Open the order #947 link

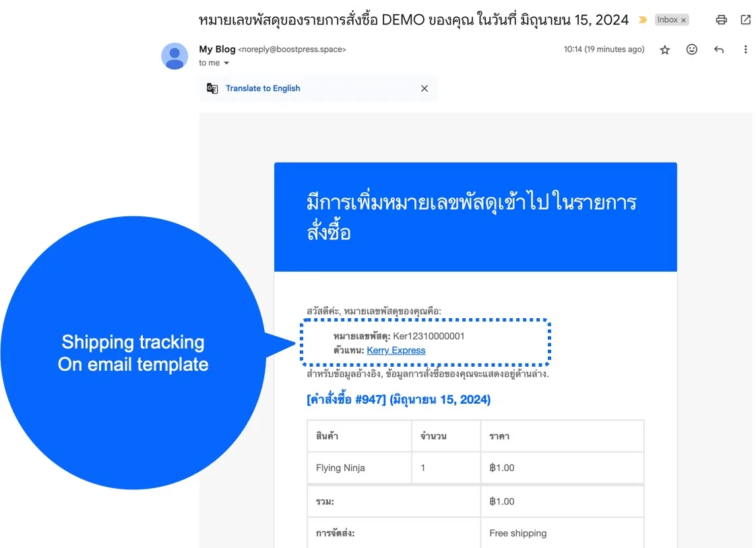pyautogui.click(x=398, y=400)
